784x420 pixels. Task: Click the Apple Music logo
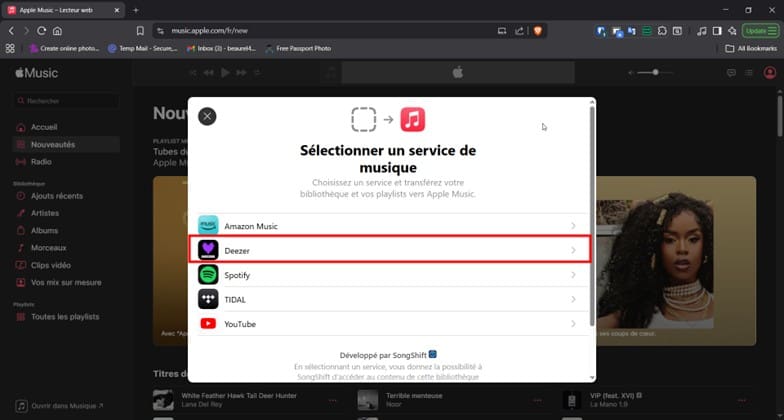pos(36,73)
